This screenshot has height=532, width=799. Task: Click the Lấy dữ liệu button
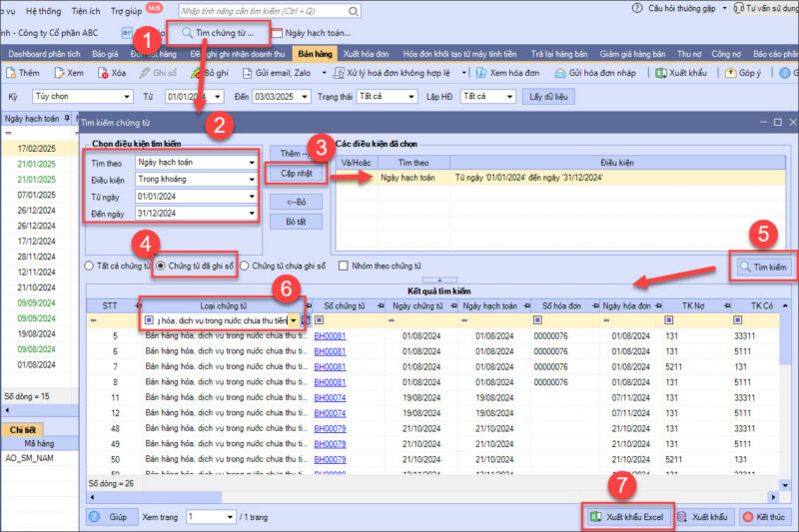547,96
